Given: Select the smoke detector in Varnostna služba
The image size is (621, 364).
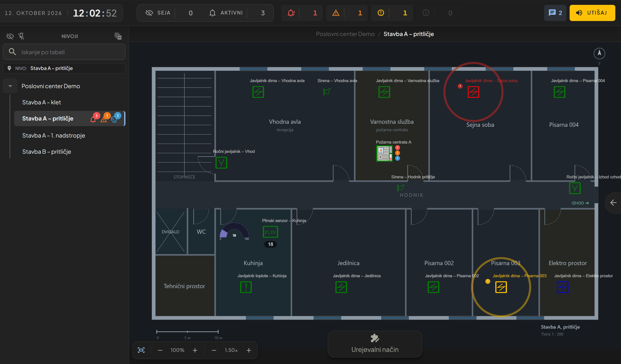Looking at the screenshot, I should click(x=384, y=92).
